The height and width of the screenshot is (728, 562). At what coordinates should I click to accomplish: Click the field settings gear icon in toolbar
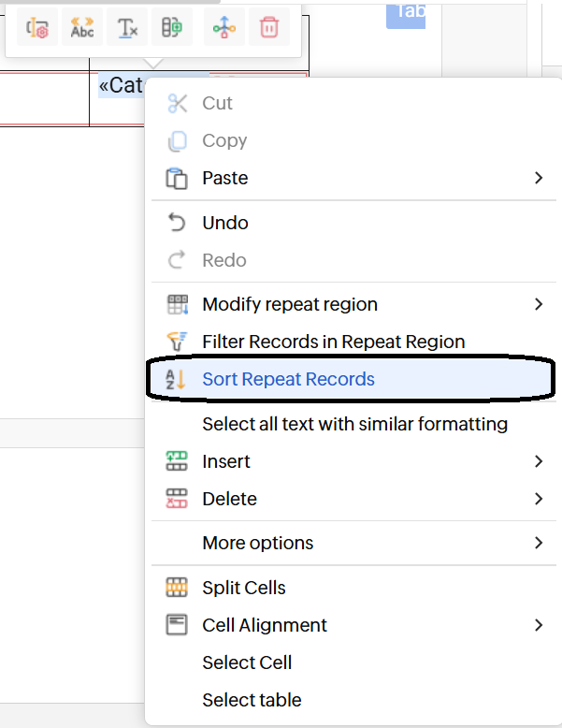[x=38, y=29]
